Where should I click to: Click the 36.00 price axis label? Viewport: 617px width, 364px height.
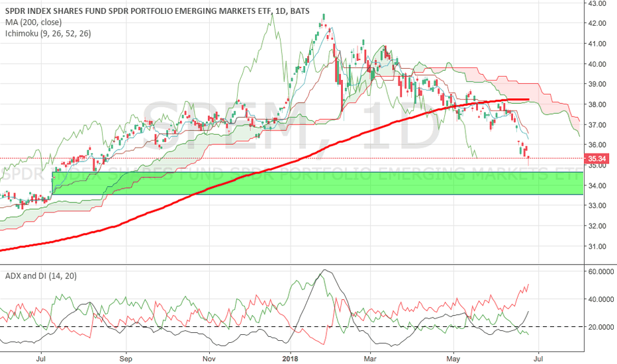pyautogui.click(x=597, y=145)
